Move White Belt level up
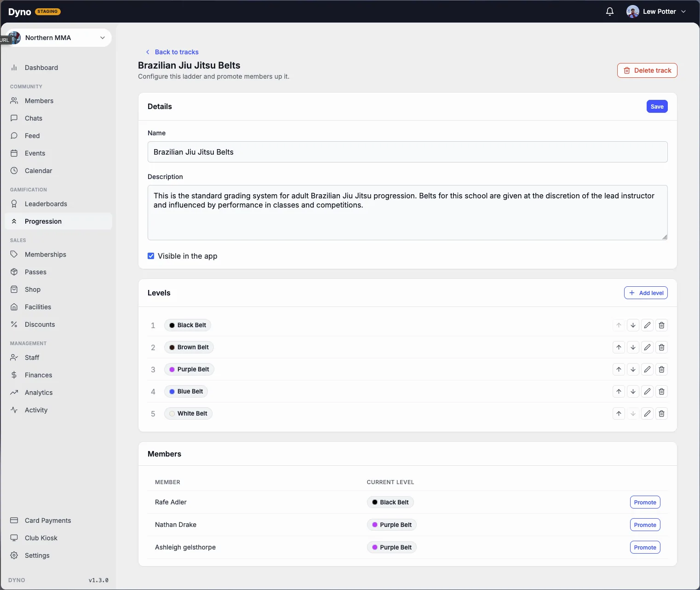 619,414
